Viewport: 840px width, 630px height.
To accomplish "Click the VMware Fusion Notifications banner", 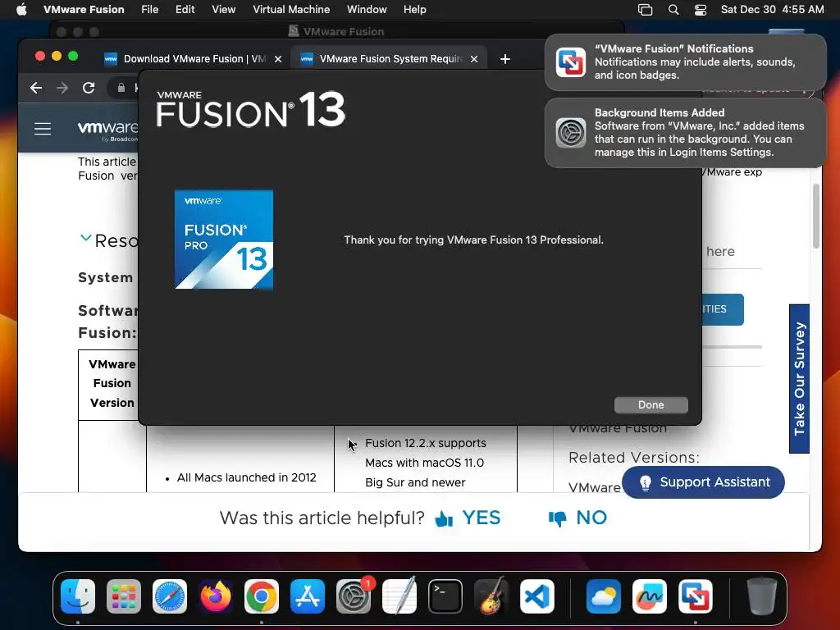I will click(x=685, y=62).
